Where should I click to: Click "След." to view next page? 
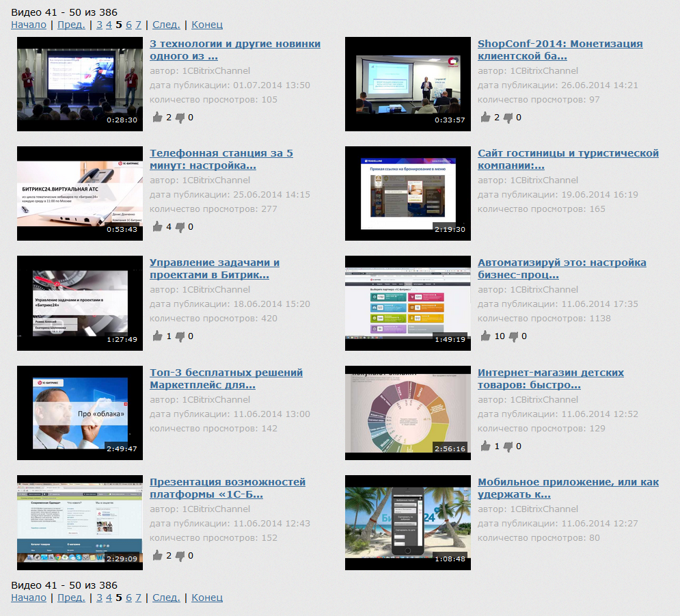(165, 24)
